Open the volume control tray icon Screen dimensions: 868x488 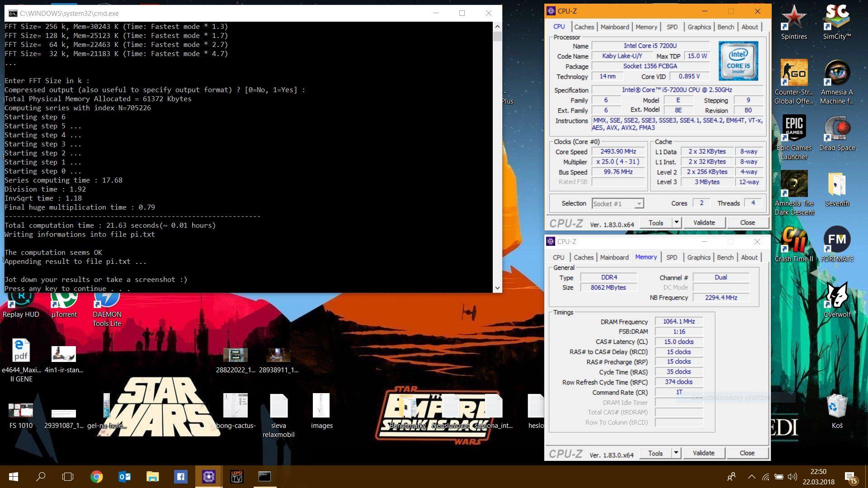tap(792, 477)
